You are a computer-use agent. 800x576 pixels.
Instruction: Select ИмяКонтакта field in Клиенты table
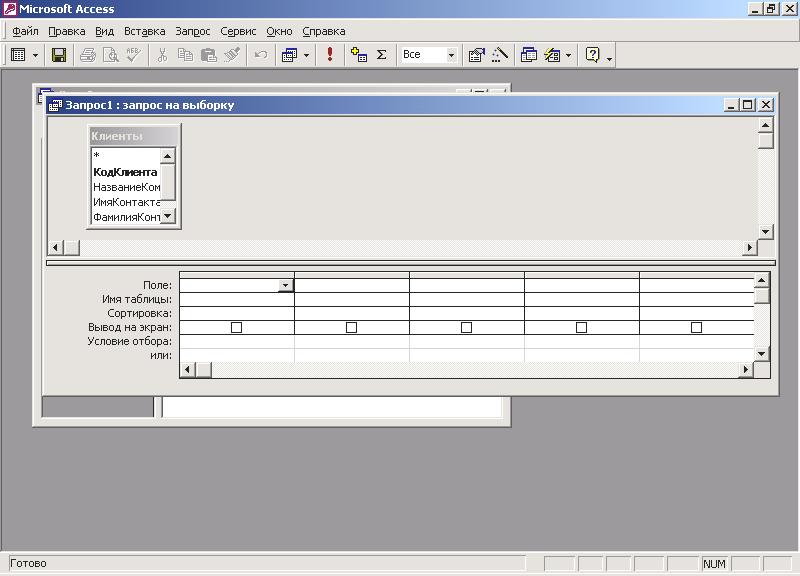tap(126, 202)
